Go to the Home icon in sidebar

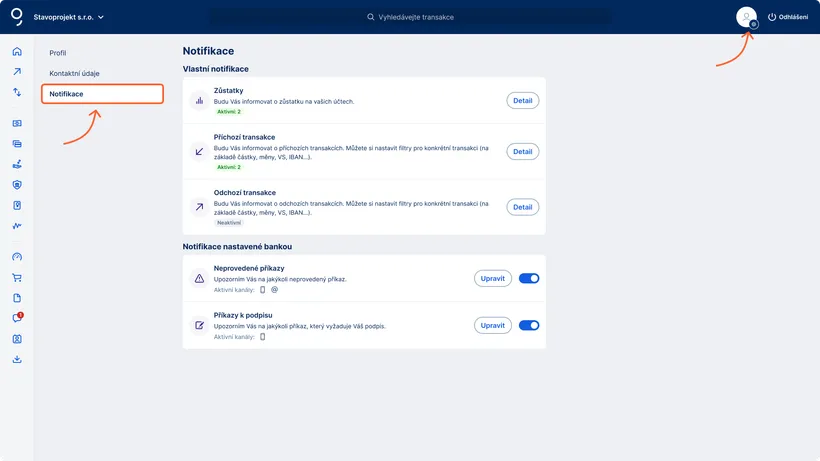(x=17, y=52)
